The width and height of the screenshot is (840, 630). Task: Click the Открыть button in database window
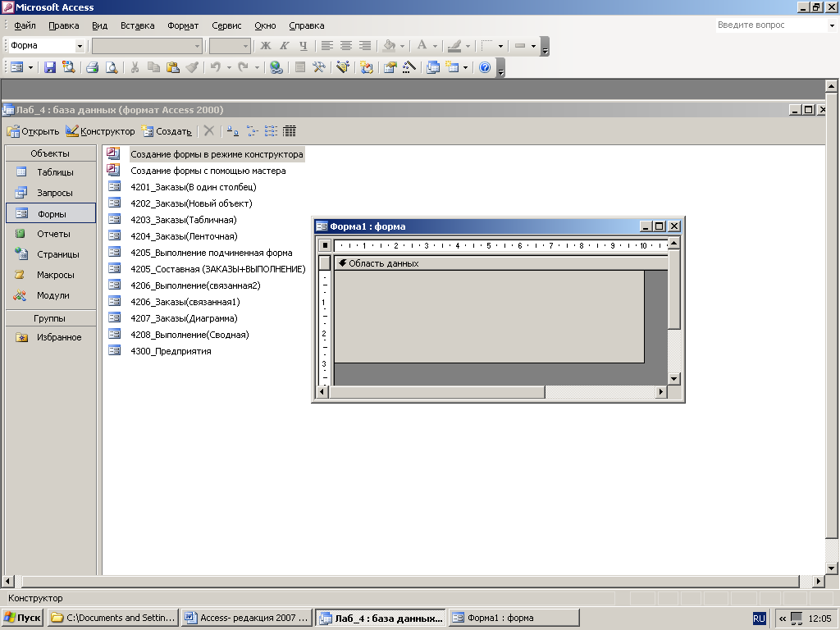point(33,131)
